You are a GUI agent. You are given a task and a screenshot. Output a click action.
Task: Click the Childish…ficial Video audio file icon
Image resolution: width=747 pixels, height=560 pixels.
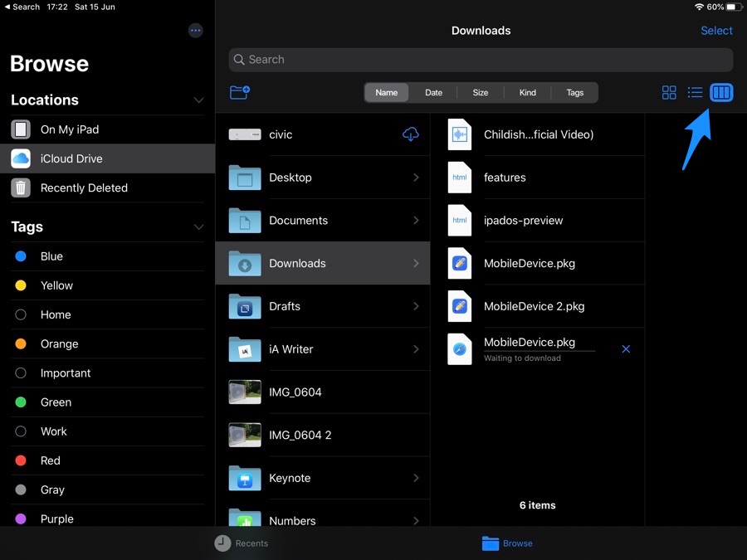pyautogui.click(x=459, y=134)
